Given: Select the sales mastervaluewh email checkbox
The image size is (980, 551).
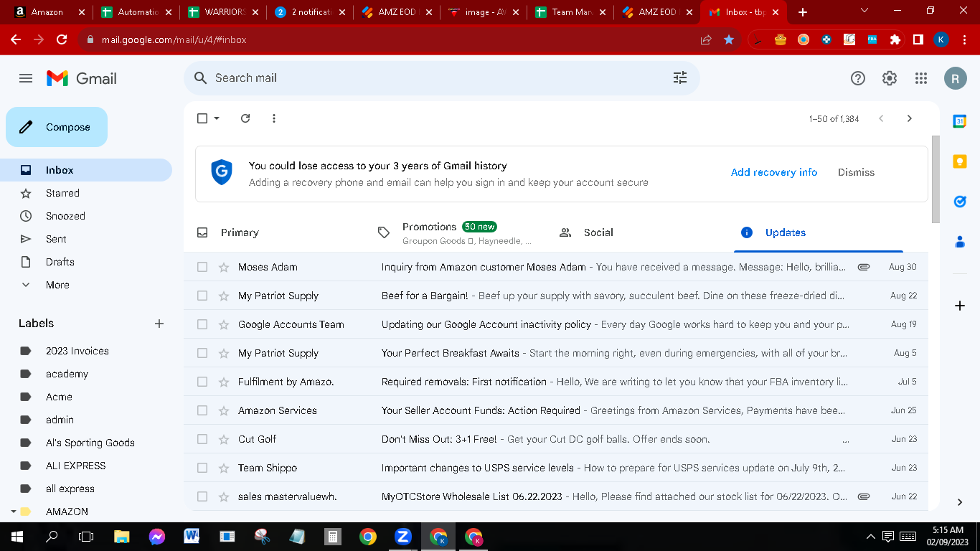Looking at the screenshot, I should point(202,496).
